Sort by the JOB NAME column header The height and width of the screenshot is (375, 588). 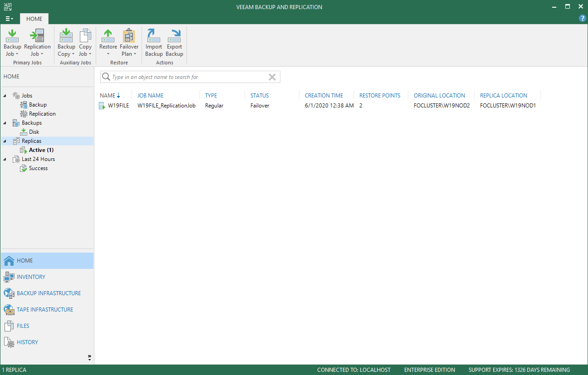(151, 96)
